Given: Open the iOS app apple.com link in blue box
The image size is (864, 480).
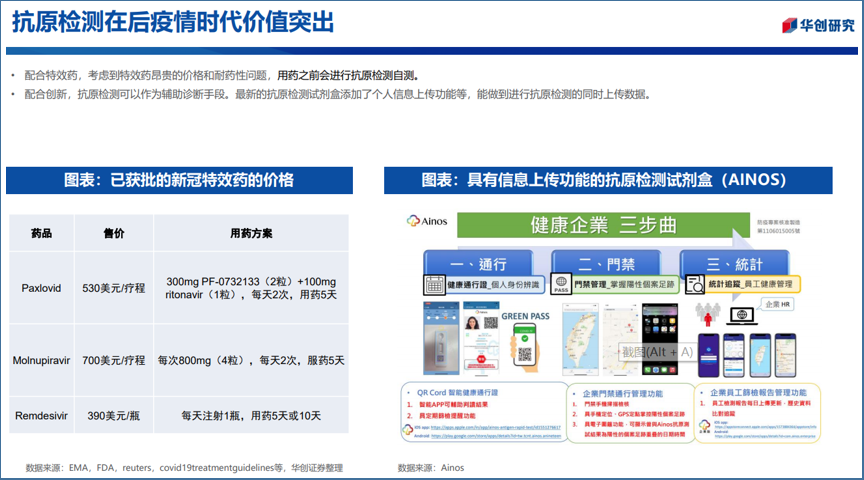Looking at the screenshot, I should click(x=495, y=428).
